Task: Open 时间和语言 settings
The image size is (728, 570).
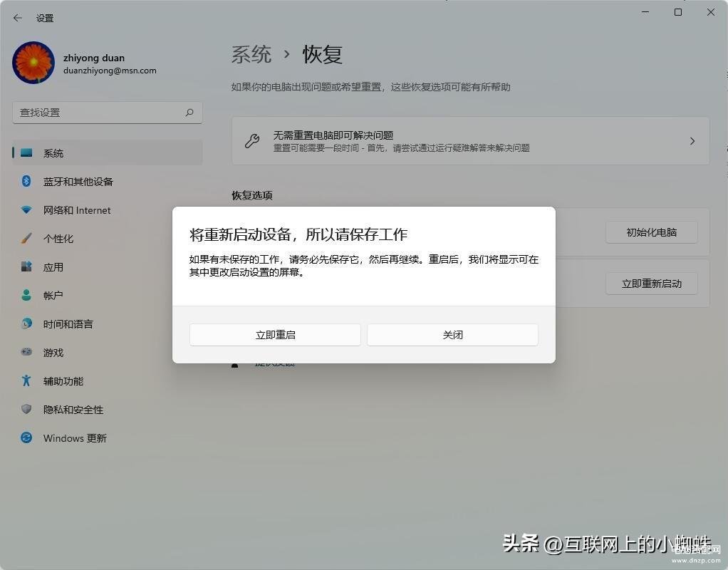Action: click(108, 323)
